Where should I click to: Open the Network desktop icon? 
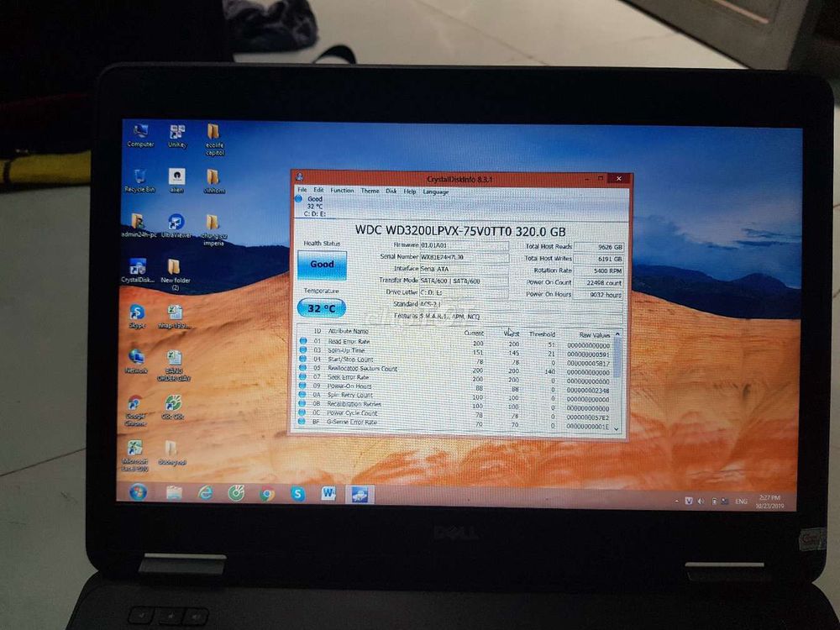(136, 361)
